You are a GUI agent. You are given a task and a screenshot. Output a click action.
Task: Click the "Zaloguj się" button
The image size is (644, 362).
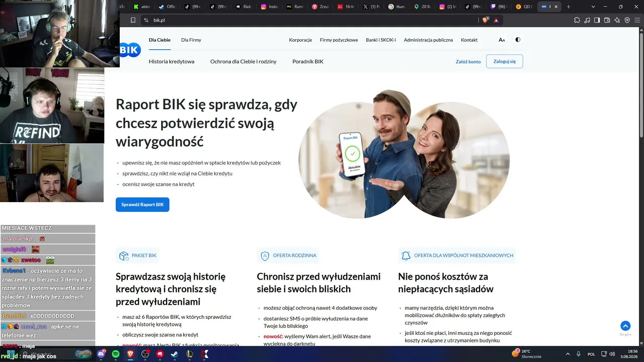point(505,61)
